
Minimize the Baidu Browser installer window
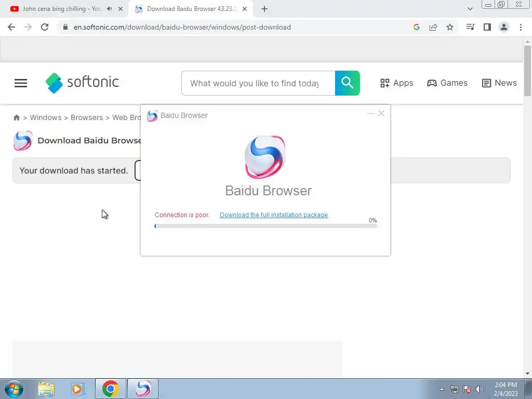coord(370,113)
